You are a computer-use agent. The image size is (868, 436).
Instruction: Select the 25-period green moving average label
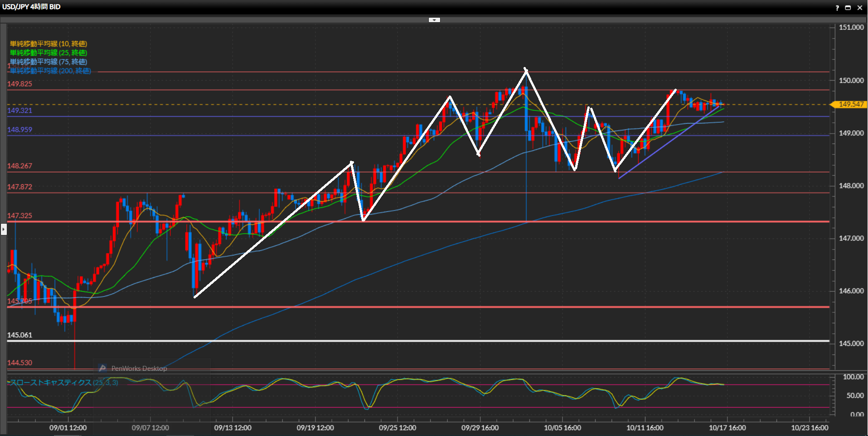[48, 53]
